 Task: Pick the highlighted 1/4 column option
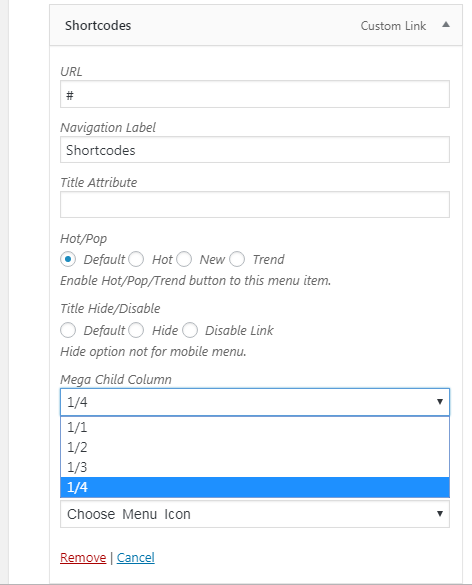[x=255, y=487]
